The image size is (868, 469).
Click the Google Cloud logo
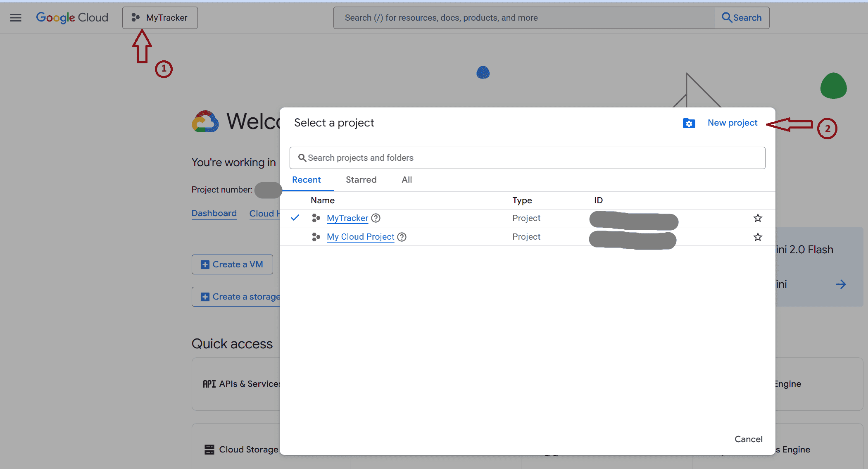click(x=72, y=18)
